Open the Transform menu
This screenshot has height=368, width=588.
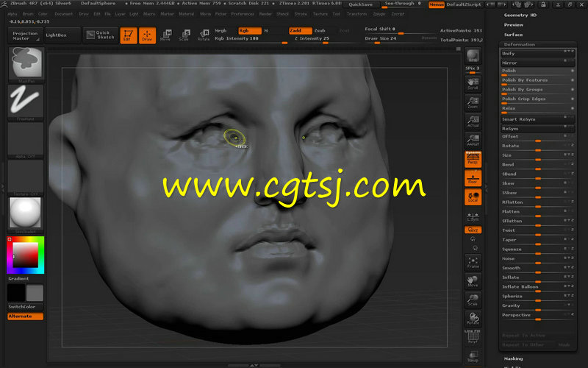tap(356, 14)
